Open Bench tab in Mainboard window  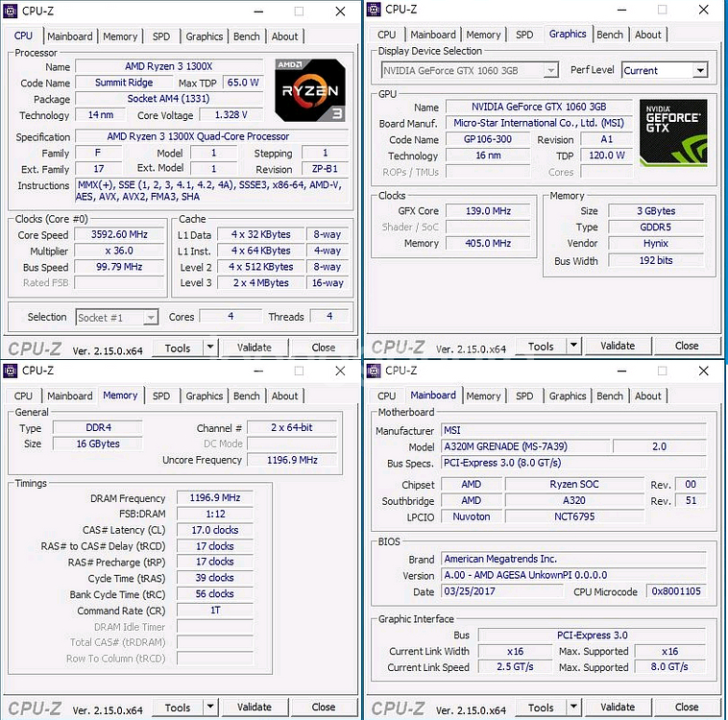tap(610, 396)
